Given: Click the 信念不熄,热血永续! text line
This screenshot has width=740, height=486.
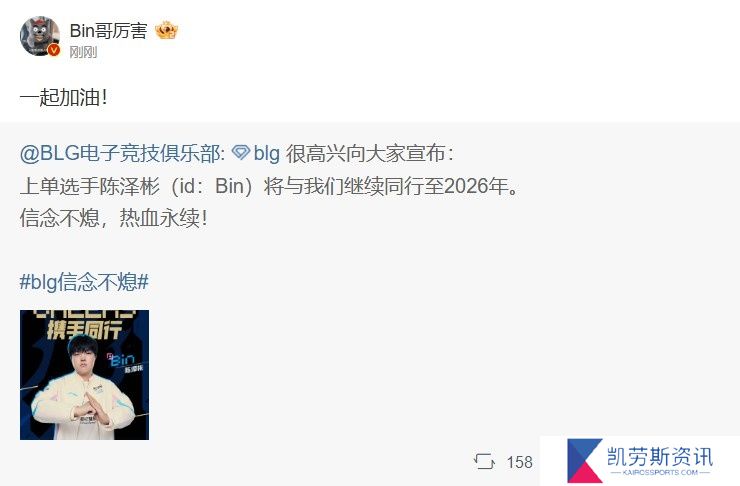Looking at the screenshot, I should pyautogui.click(x=114, y=218).
